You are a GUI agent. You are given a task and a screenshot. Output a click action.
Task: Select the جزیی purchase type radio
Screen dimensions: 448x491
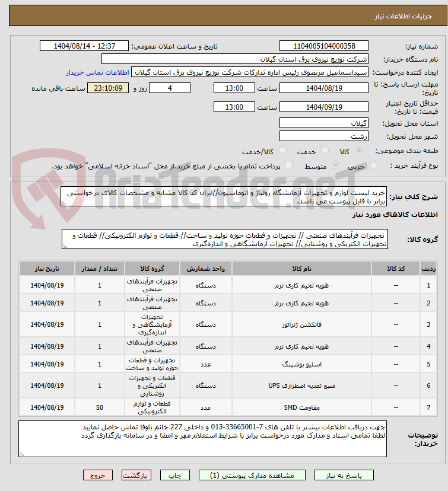(373, 165)
